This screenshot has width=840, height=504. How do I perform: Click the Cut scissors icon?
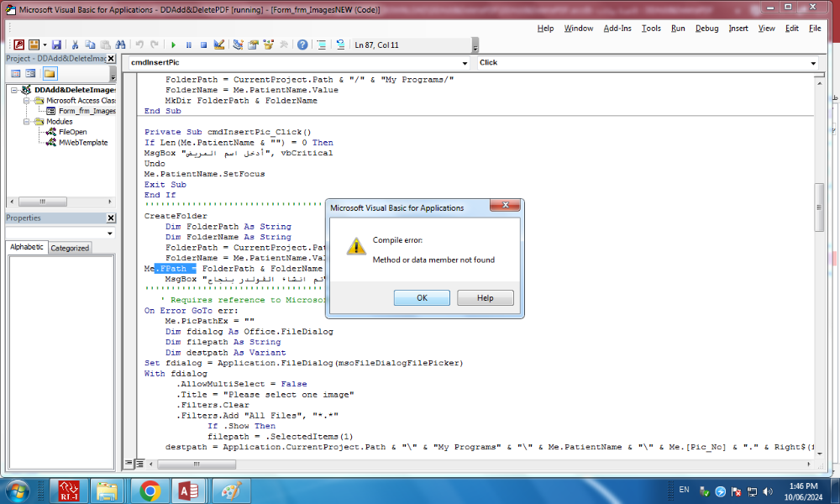75,45
